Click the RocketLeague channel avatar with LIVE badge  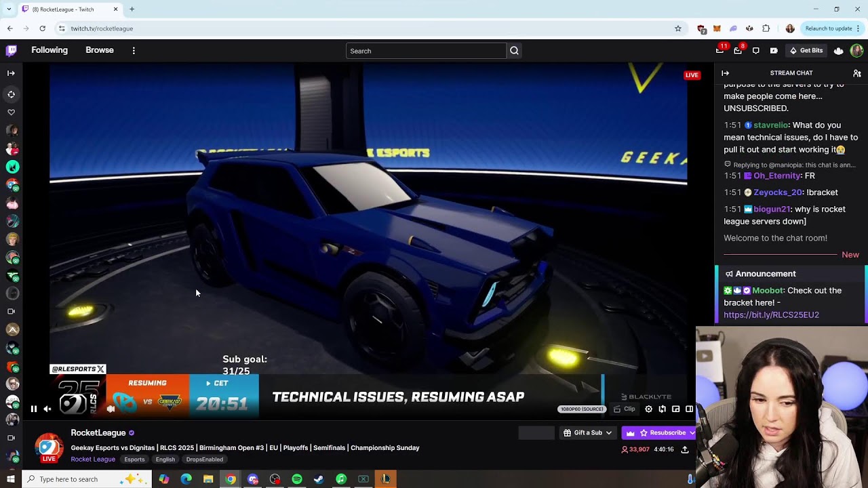click(49, 447)
